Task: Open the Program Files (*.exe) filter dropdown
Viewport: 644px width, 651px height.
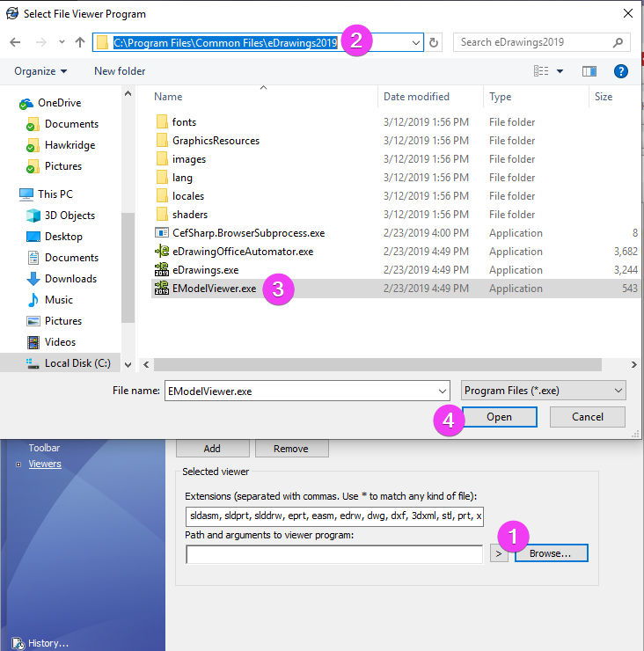Action: (543, 391)
